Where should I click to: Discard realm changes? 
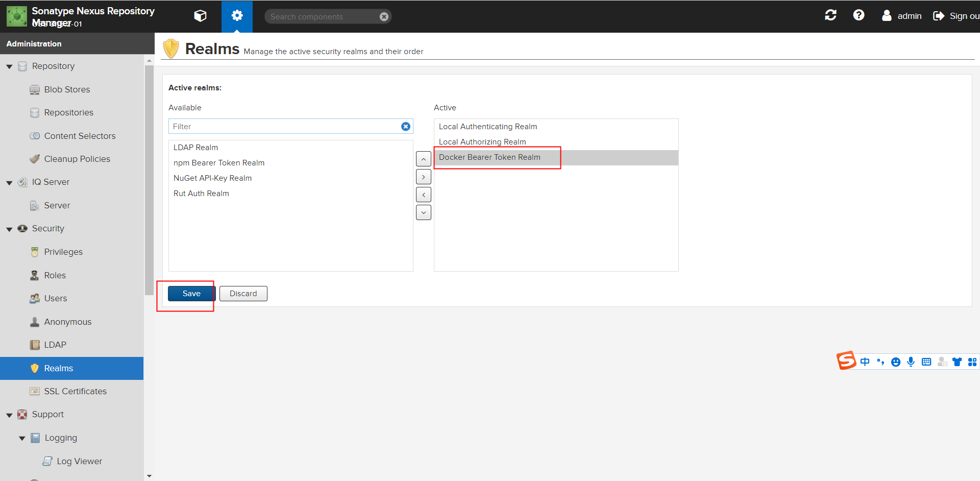tap(243, 294)
